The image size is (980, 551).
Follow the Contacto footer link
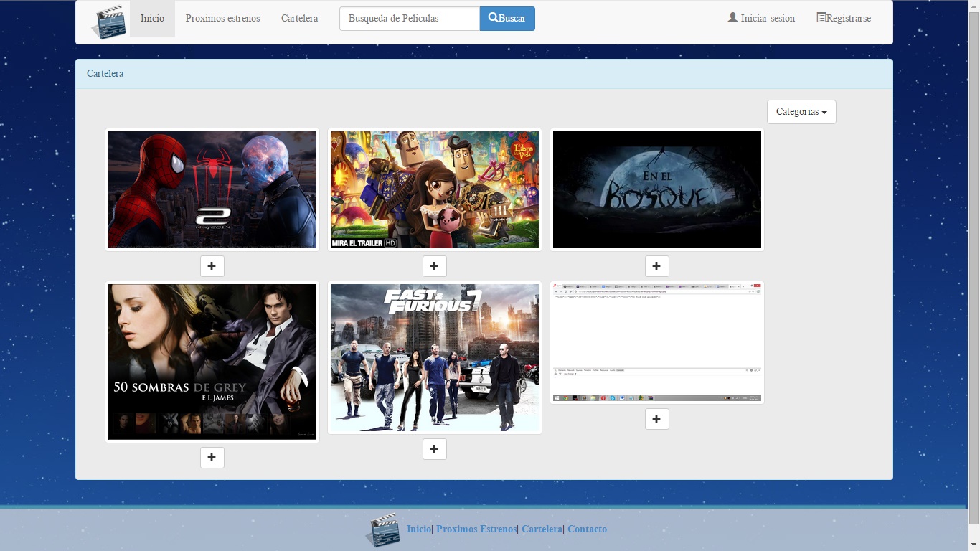click(587, 529)
